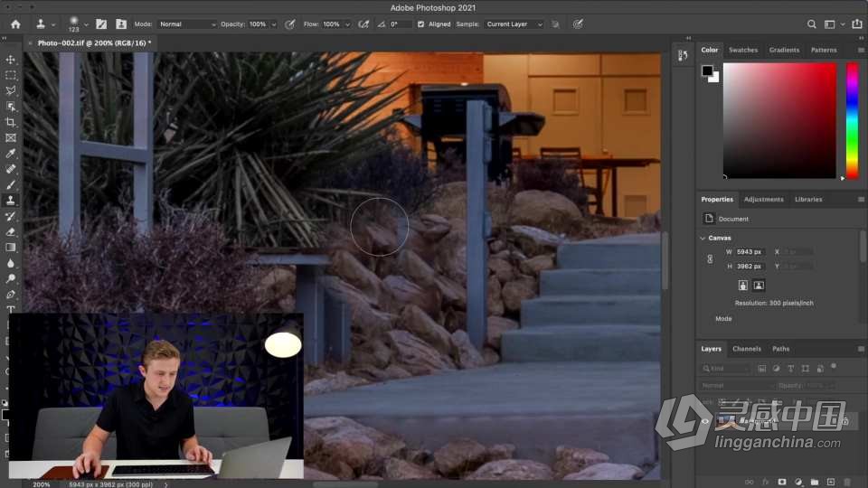The height and width of the screenshot is (488, 868).
Task: Open the blending Mode dropdown
Action: pos(187,24)
